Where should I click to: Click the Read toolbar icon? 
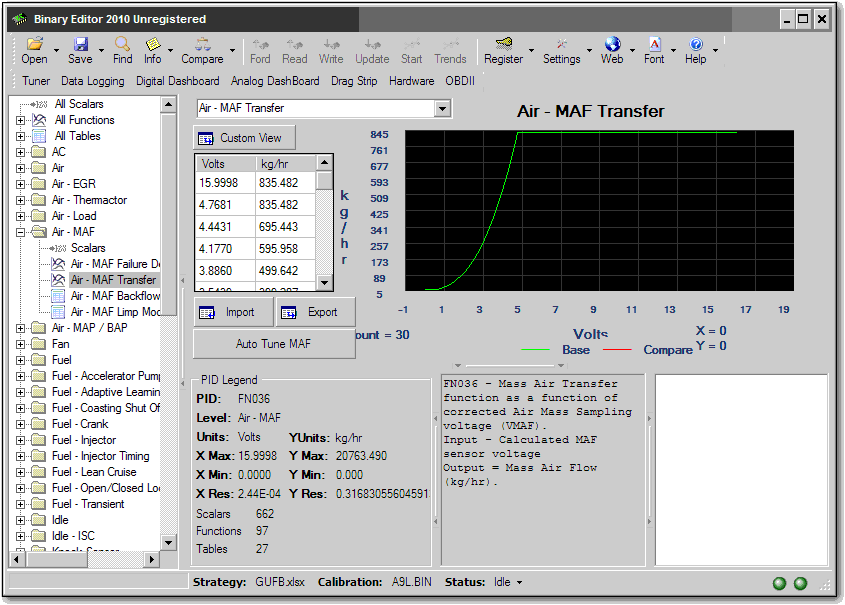295,44
